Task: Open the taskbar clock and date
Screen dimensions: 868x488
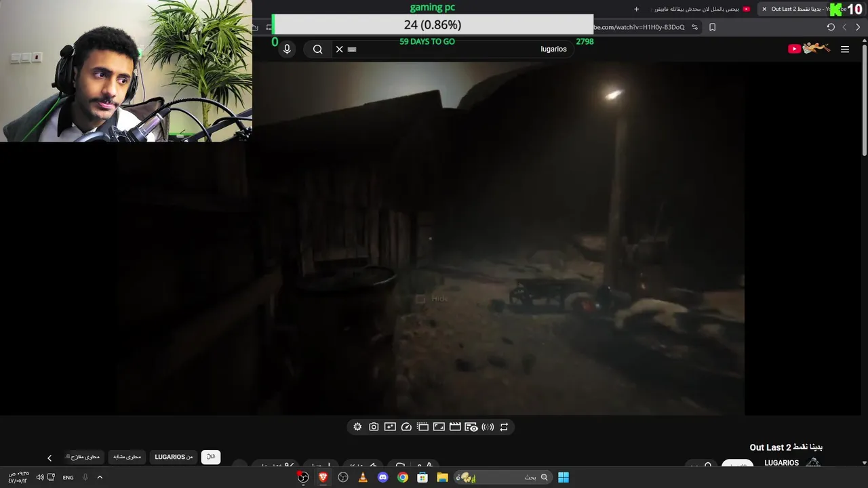Action: click(x=18, y=477)
